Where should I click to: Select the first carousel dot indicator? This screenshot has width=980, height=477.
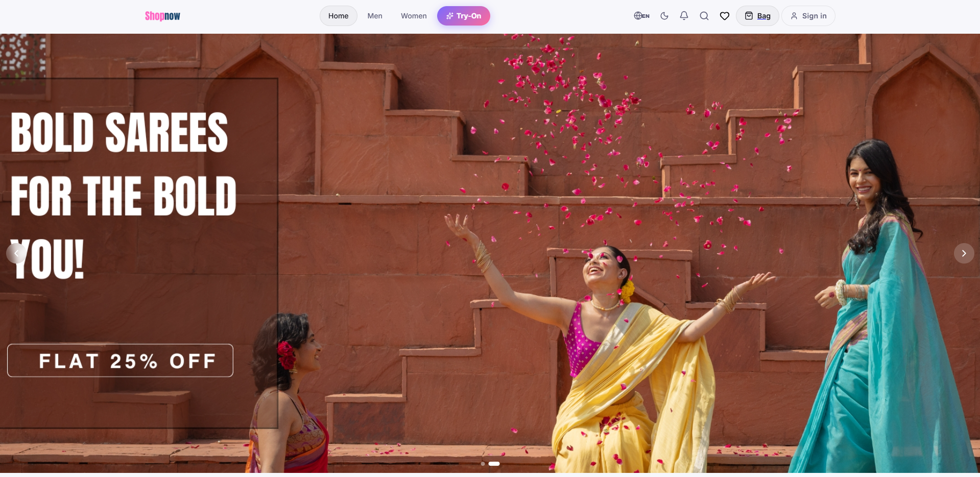point(483,464)
